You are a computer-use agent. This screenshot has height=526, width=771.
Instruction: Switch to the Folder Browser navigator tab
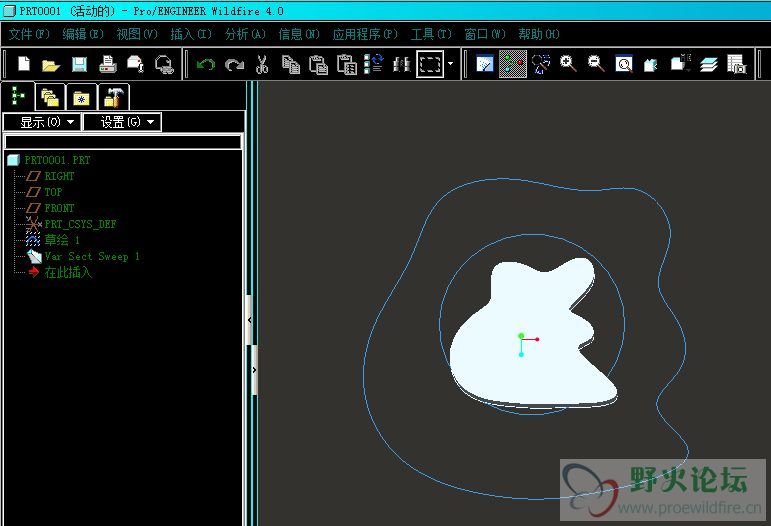pyautogui.click(x=50, y=97)
